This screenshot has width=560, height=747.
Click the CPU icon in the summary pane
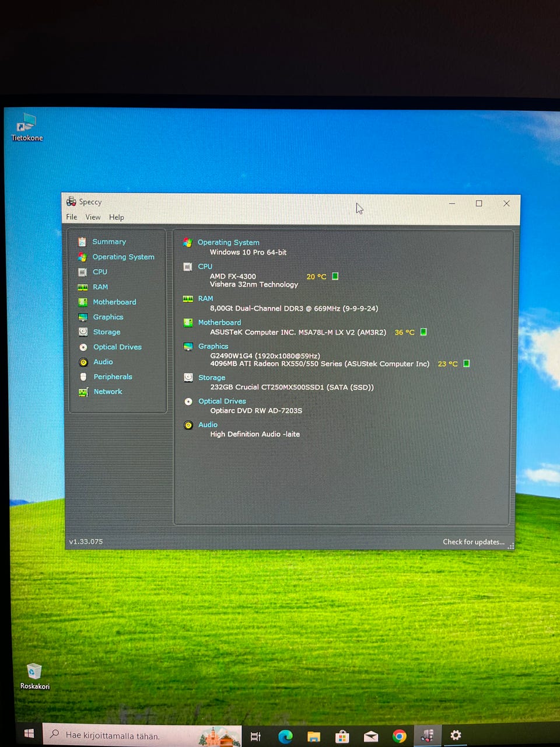pyautogui.click(x=187, y=267)
